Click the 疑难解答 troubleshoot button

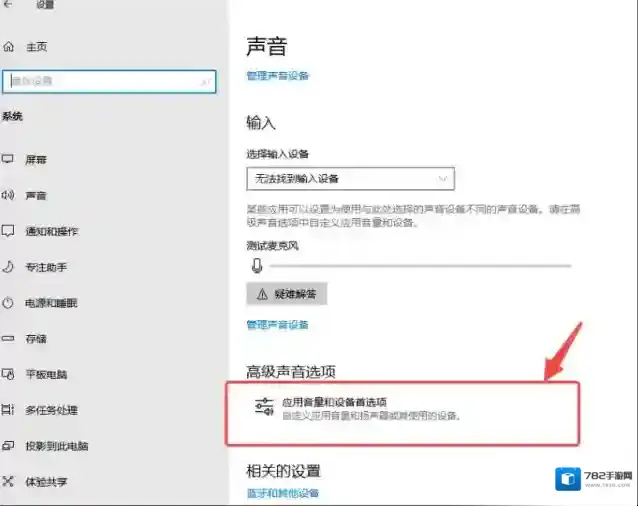[286, 294]
